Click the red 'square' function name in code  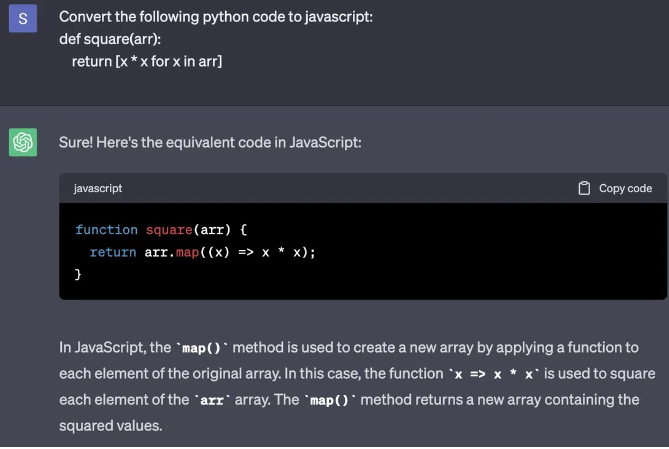click(x=168, y=229)
